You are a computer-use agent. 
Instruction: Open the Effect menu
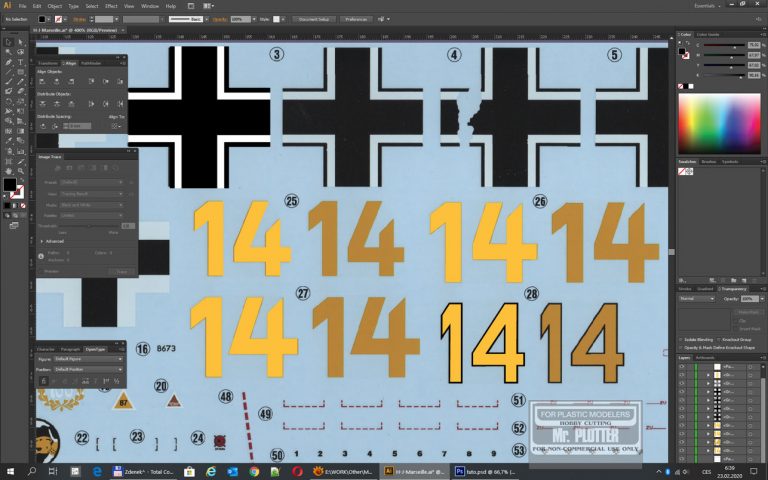click(111, 6)
